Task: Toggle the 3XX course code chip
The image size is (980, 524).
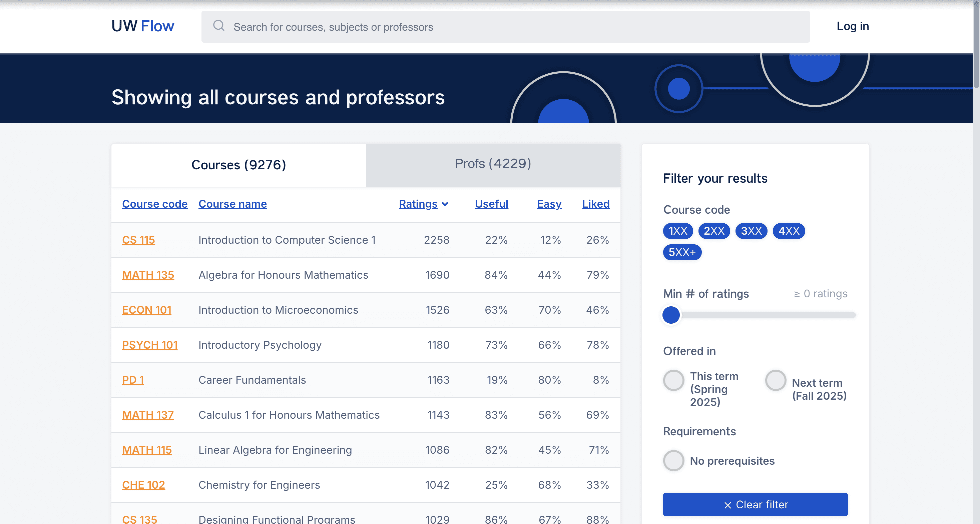Action: [x=751, y=231]
